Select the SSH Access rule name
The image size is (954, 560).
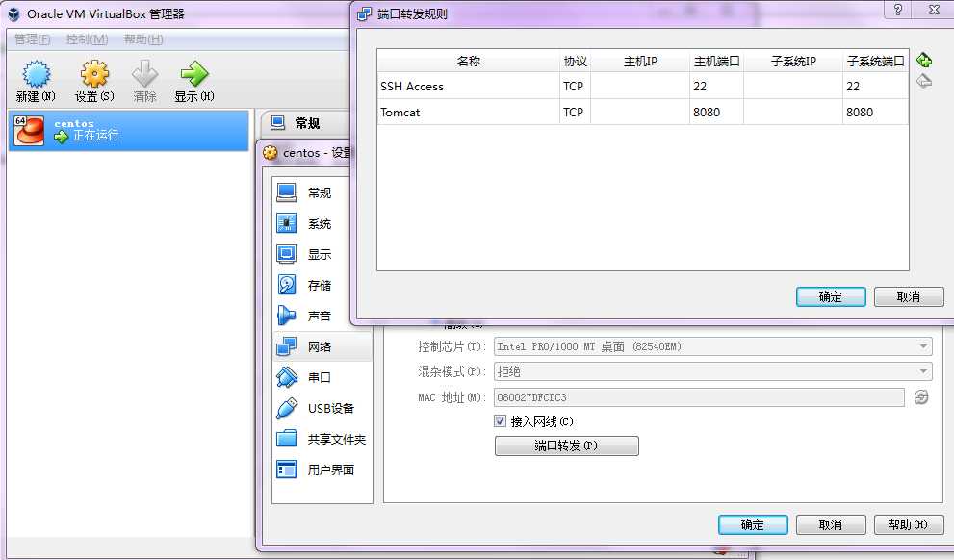coord(412,87)
